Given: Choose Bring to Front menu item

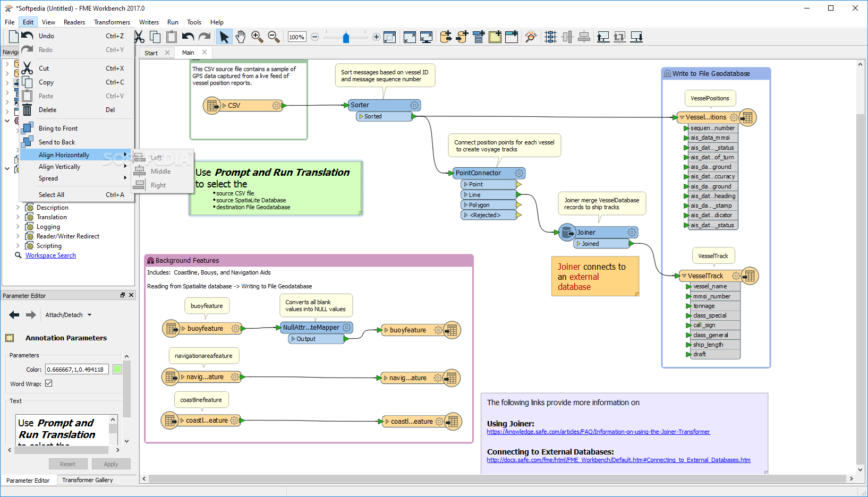Looking at the screenshot, I should click(76, 128).
